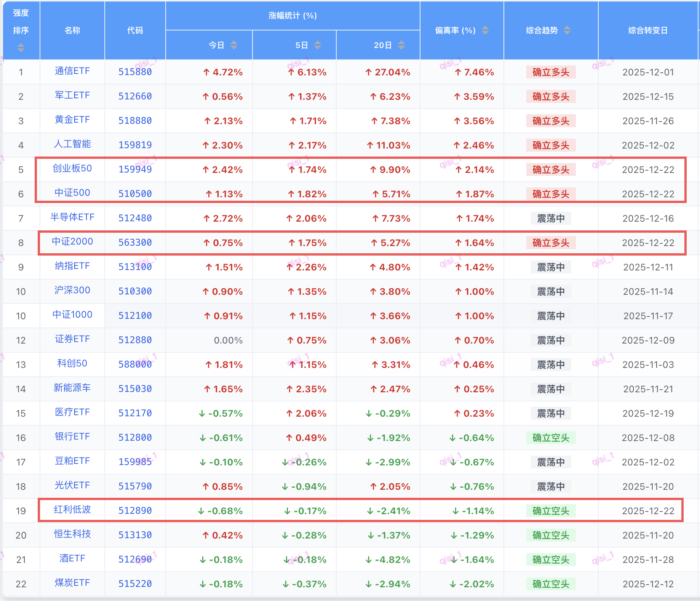The image size is (700, 601).
Task: Open the 中证2000 name link
Action: (x=72, y=242)
